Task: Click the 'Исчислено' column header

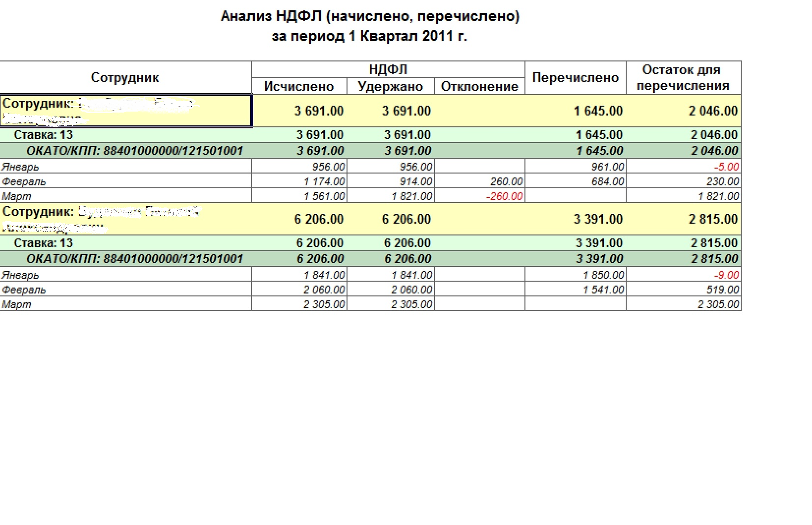Action: pos(299,86)
